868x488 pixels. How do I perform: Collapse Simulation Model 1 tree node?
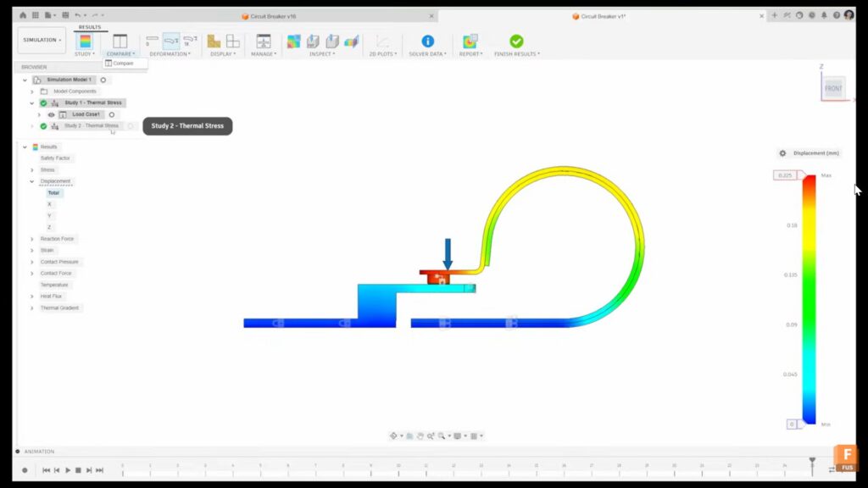tap(25, 80)
